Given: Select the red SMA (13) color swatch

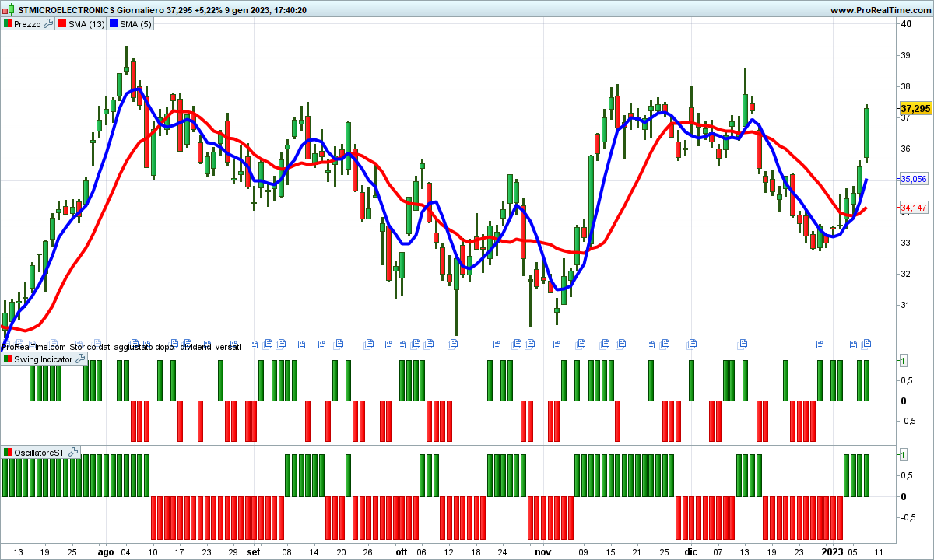Looking at the screenshot, I should tap(61, 24).
